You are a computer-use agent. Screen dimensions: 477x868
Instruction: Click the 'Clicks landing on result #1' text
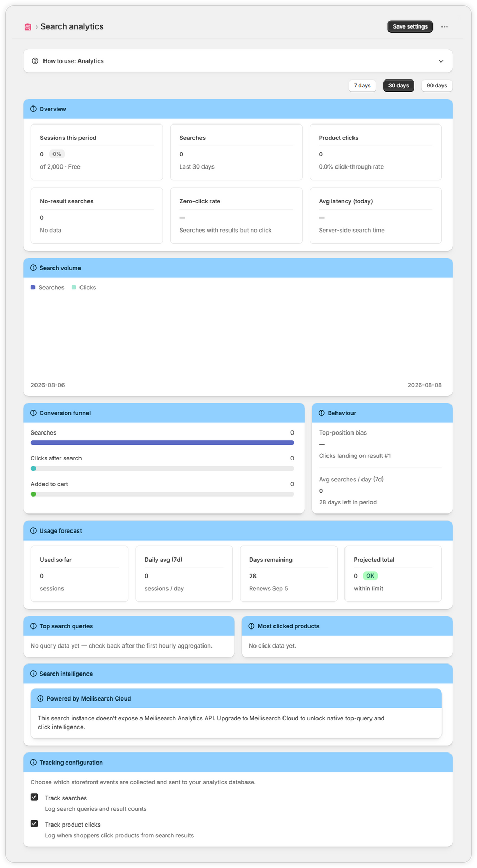coord(355,456)
